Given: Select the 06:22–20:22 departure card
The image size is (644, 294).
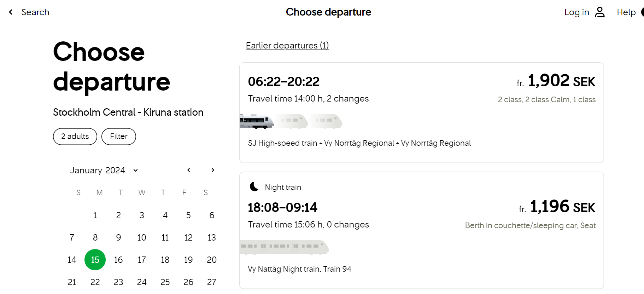Looking at the screenshot, I should click(422, 113).
